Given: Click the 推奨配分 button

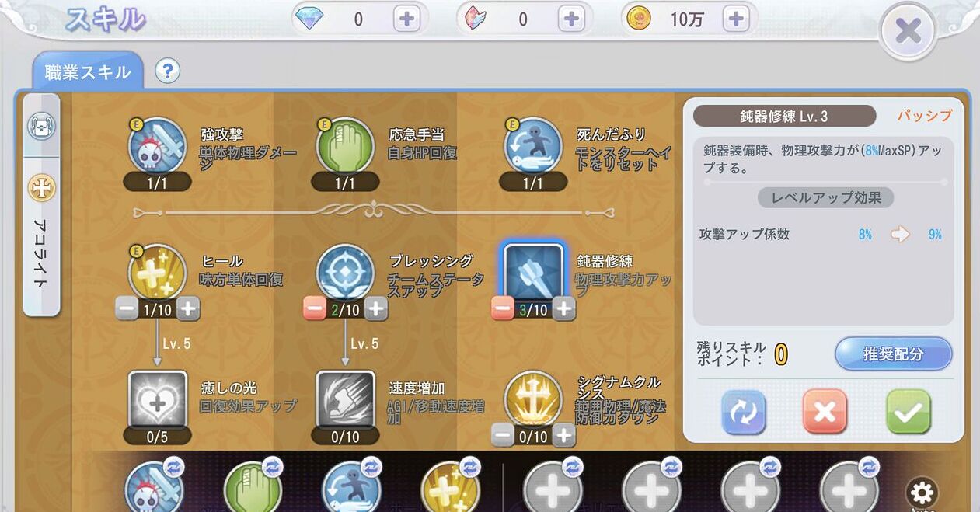Looking at the screenshot, I should (894, 354).
